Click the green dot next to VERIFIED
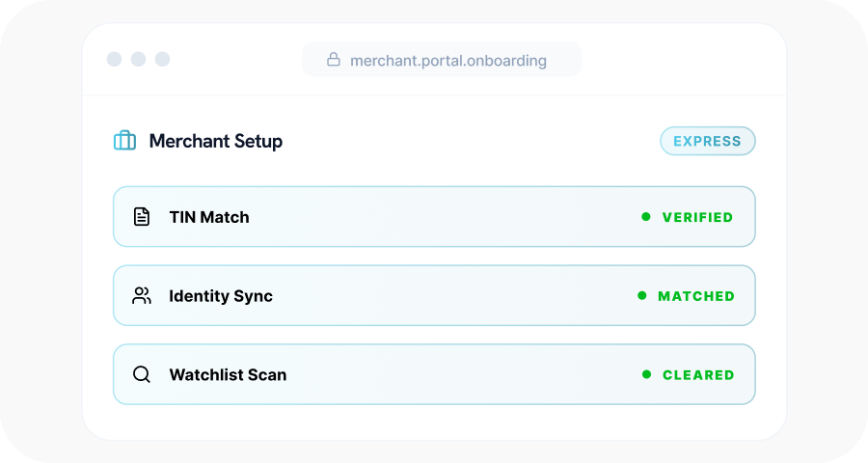 point(646,217)
